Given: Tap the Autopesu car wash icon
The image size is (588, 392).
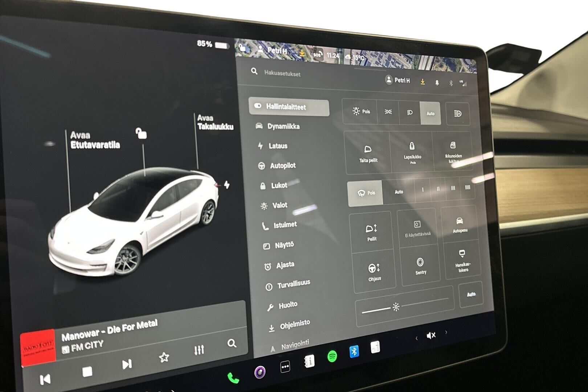Looking at the screenshot, I should (x=460, y=224).
